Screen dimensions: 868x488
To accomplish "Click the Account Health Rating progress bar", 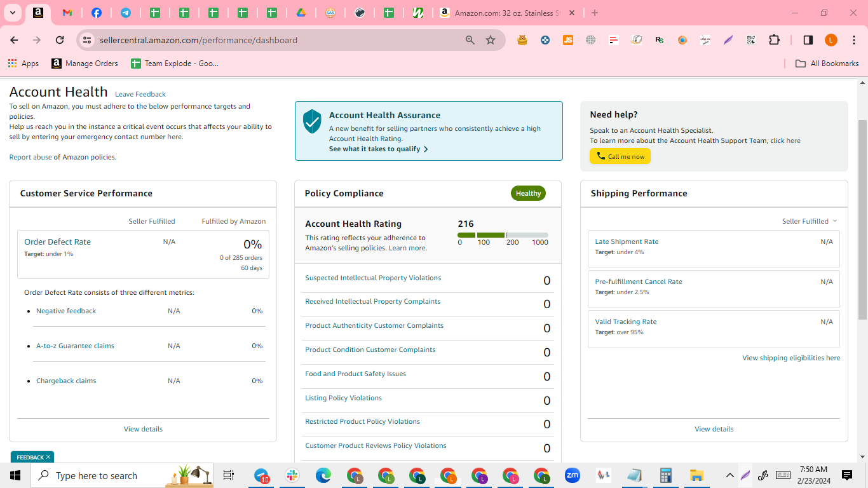I will point(503,235).
